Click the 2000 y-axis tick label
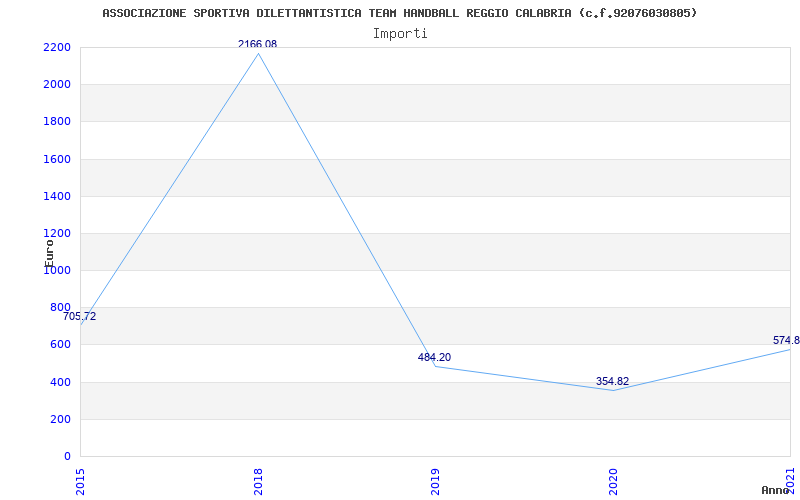 (x=58, y=85)
